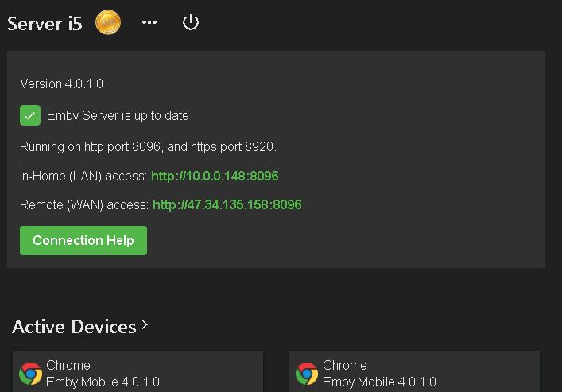The height and width of the screenshot is (392, 562).
Task: Click the Chrome icon on left device card
Action: tap(31, 374)
